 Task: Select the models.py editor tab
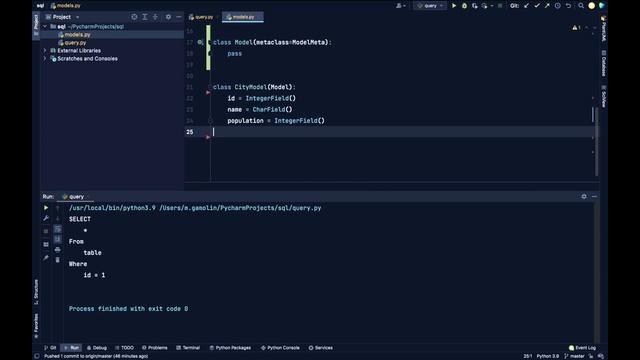tap(243, 17)
